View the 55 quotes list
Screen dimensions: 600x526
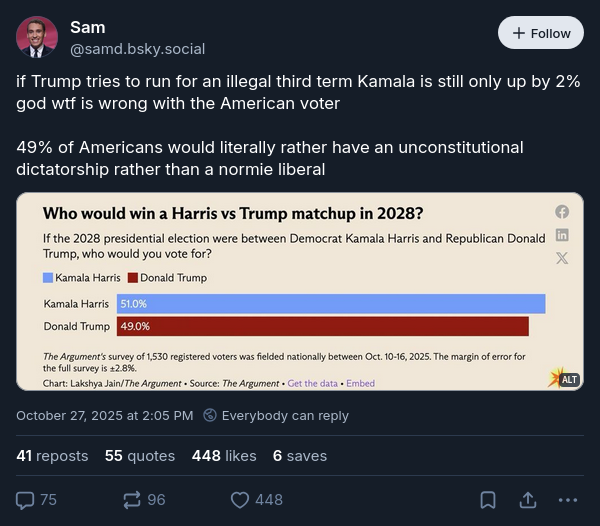pyautogui.click(x=140, y=455)
